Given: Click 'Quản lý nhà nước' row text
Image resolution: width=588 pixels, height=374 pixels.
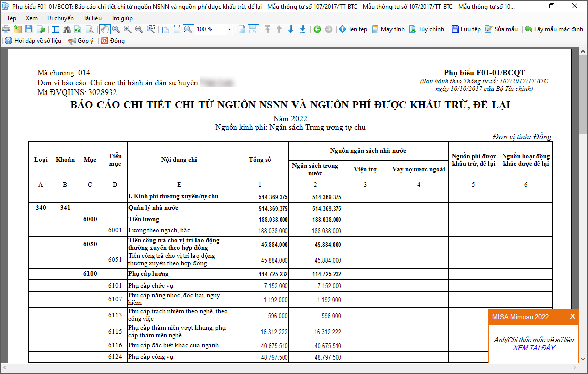Looking at the screenshot, I should click(153, 208).
